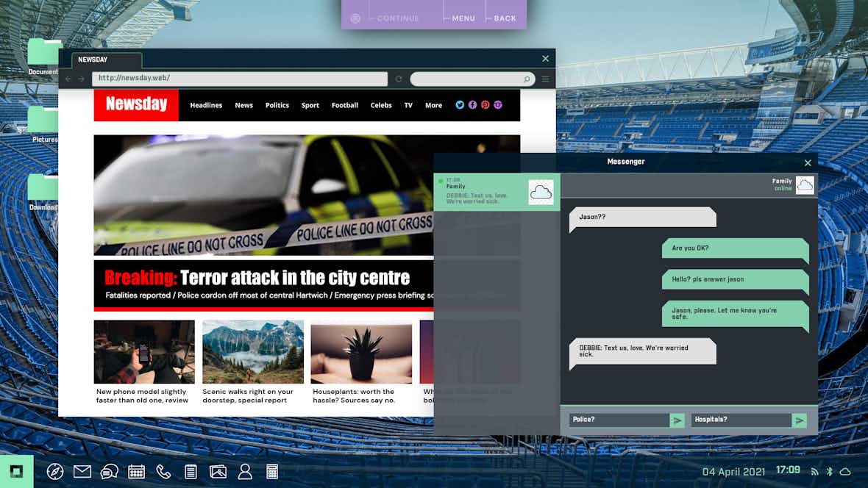Image resolution: width=868 pixels, height=488 pixels.
Task: Open the Football section on Newsday
Action: coord(345,105)
